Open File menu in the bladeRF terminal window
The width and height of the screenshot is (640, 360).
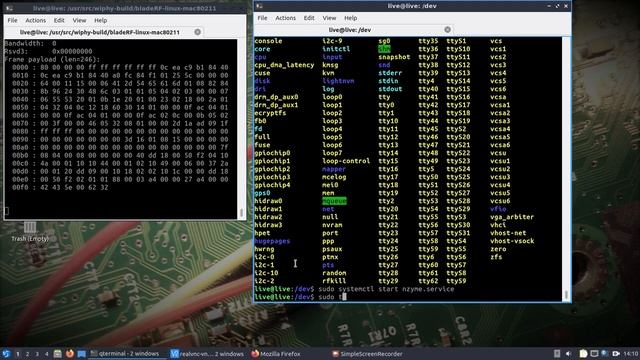[x=13, y=20]
